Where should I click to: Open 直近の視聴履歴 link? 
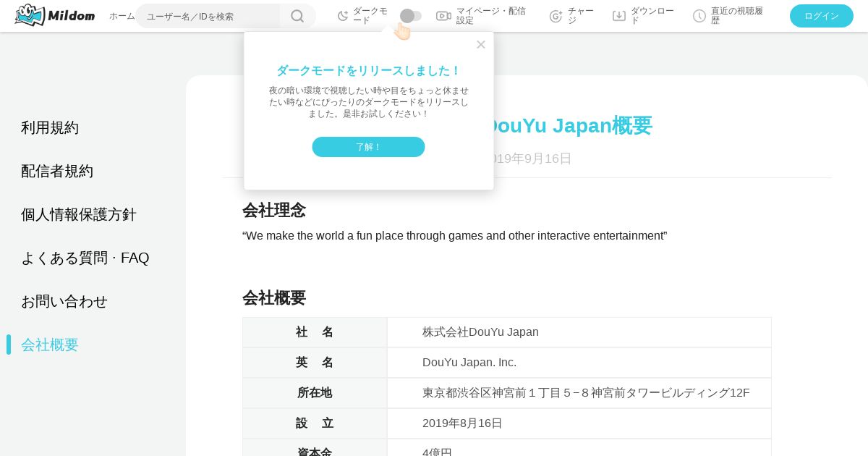click(737, 16)
